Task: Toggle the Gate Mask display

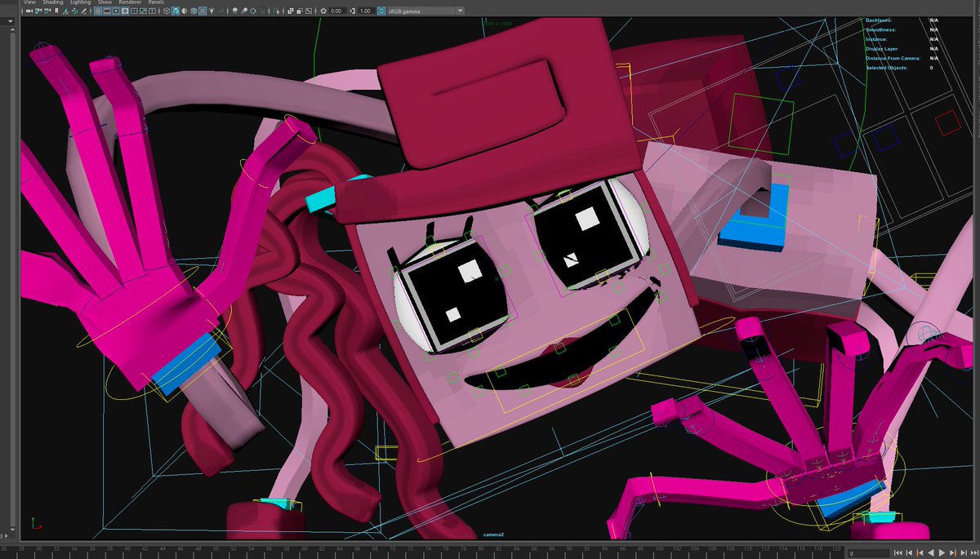Action: (x=123, y=11)
